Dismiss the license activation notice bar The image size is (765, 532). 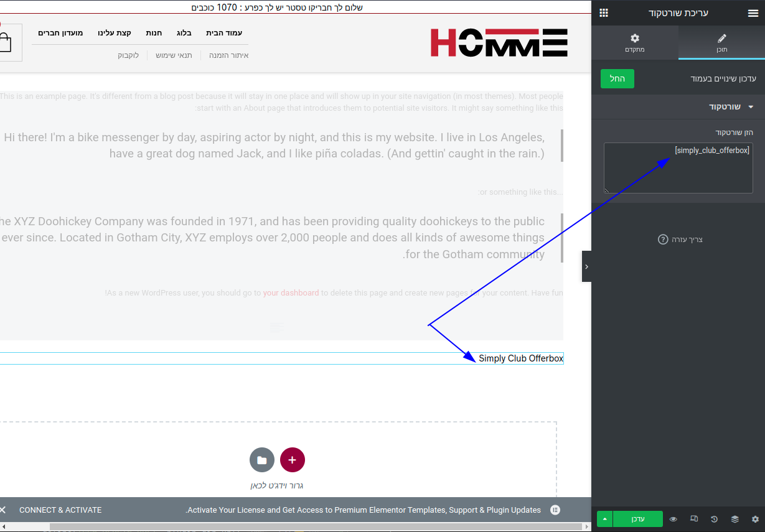(x=3, y=510)
